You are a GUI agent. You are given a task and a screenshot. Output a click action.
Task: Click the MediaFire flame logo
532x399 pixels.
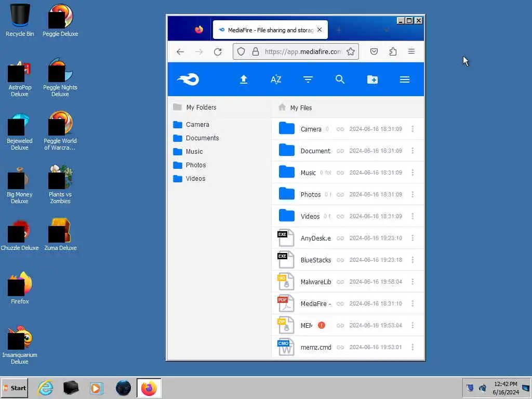(188, 79)
